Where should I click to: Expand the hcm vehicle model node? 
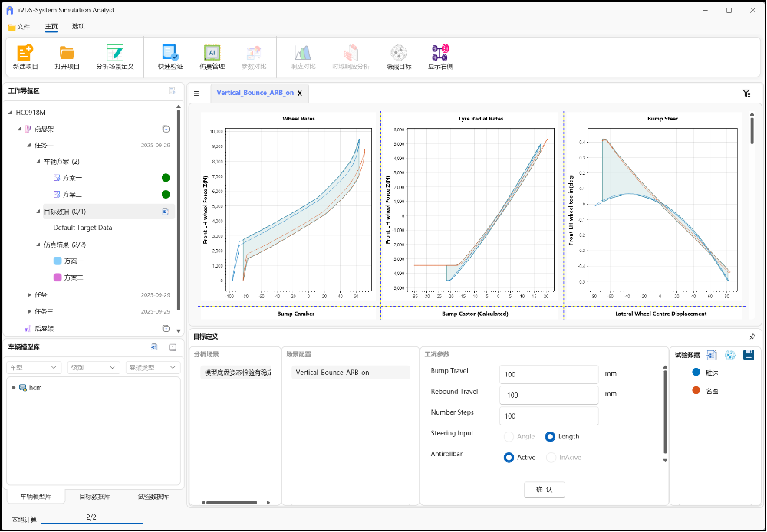click(x=14, y=388)
